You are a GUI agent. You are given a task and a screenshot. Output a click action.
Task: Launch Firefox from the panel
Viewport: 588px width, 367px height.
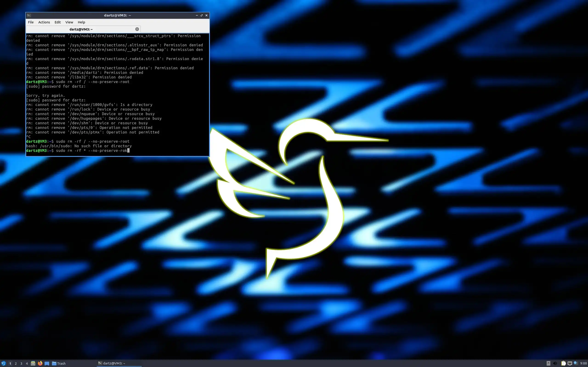click(40, 363)
